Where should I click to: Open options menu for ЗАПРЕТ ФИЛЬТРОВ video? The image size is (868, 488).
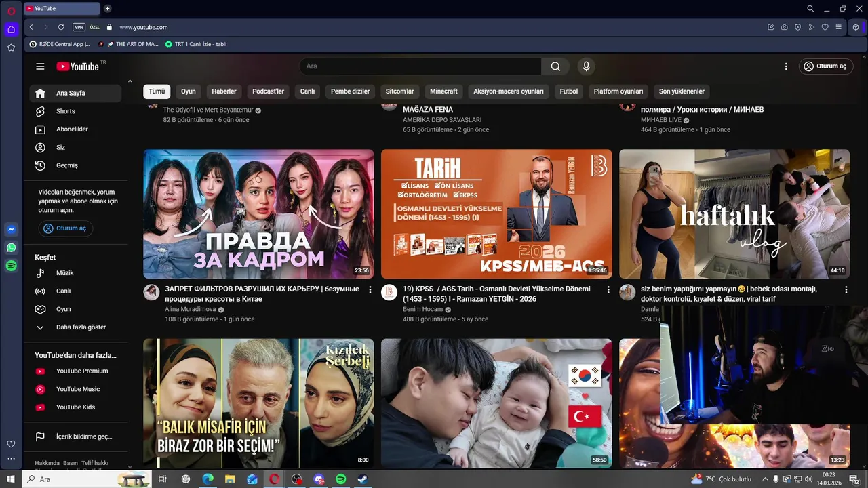tap(370, 290)
